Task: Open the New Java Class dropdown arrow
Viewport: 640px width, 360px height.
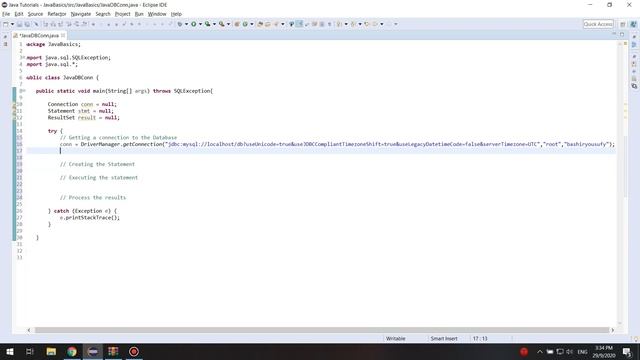Action: coord(252,24)
